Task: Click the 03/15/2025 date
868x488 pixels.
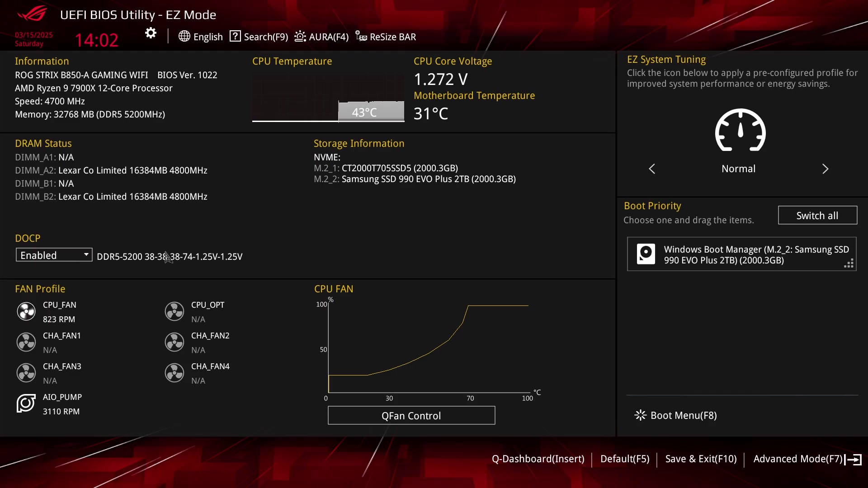Action: pyautogui.click(x=34, y=35)
